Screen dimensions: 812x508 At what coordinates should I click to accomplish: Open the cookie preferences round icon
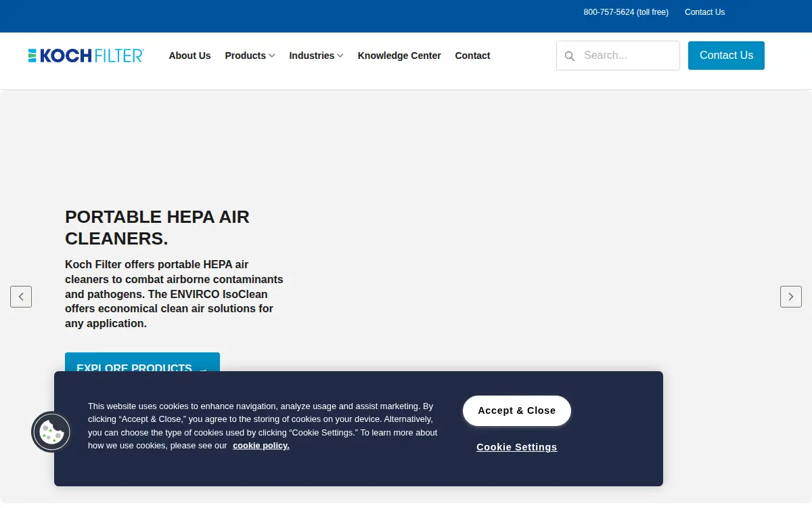point(51,432)
